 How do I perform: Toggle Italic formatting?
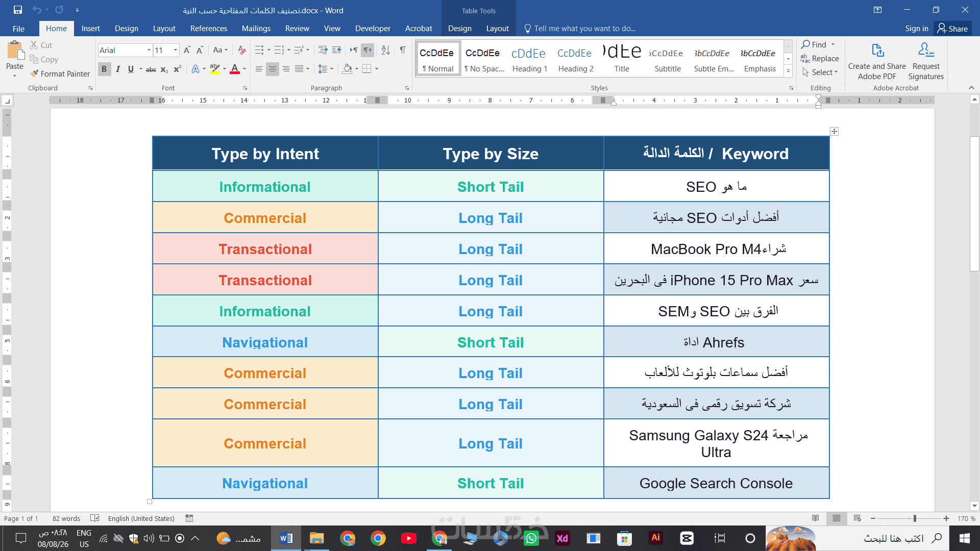click(118, 69)
